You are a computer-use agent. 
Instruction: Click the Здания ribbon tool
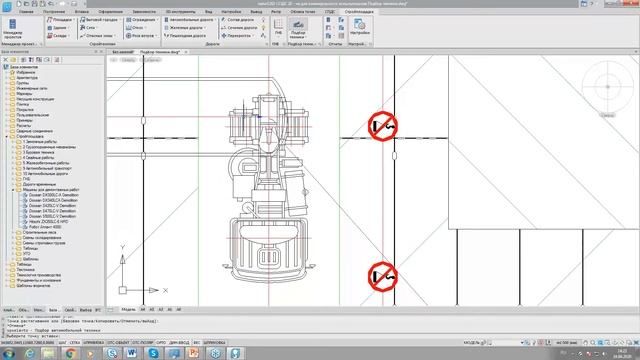(x=58, y=28)
